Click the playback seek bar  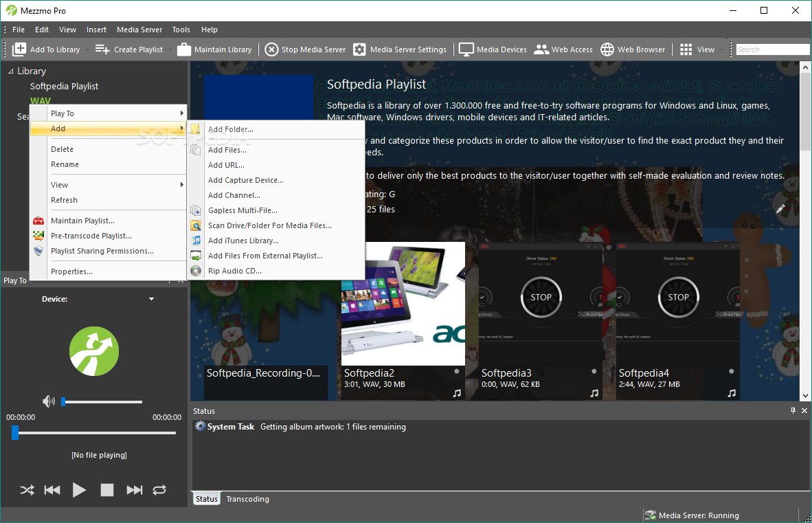pos(94,433)
